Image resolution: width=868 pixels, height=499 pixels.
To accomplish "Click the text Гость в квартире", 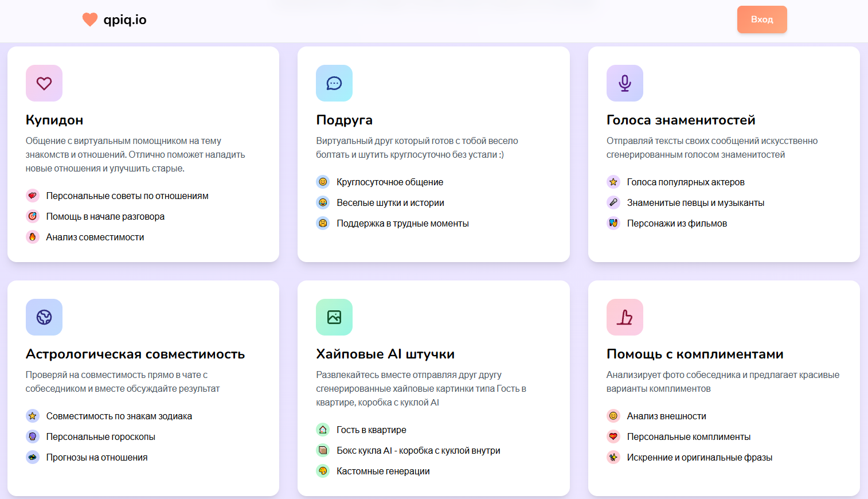I will click(x=372, y=430).
